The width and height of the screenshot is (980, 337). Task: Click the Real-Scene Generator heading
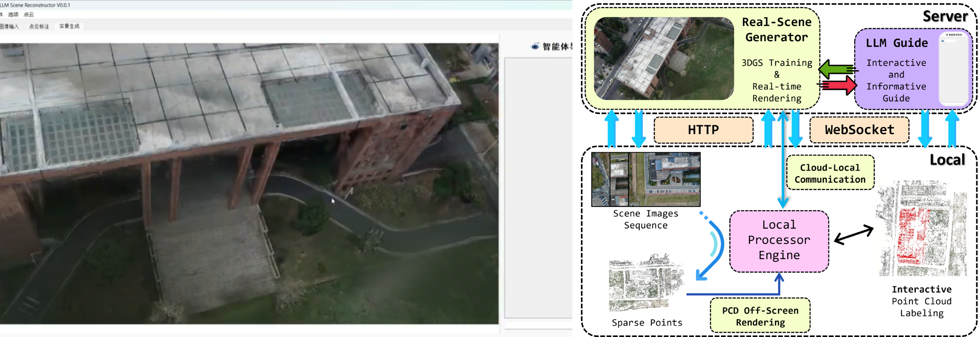tap(776, 30)
